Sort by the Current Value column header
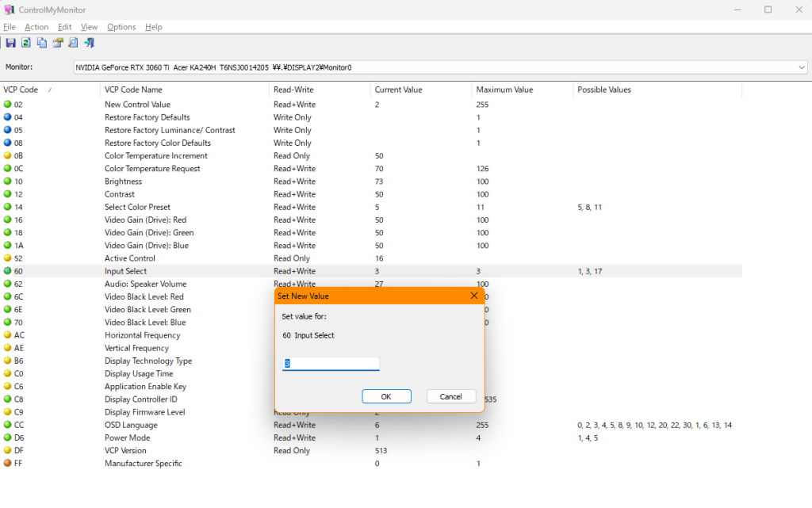Viewport: 812px width, 508px height. [398, 90]
